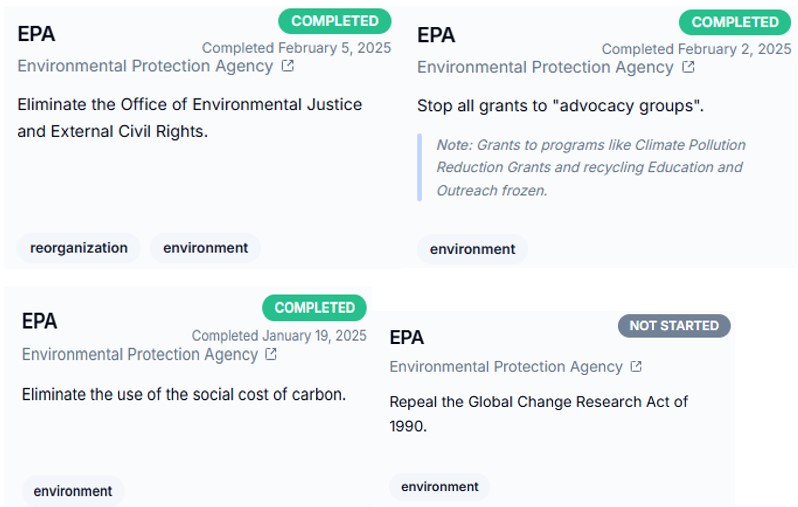Open Environmental Protection Agency link on NOT STARTED card
The image size is (798, 507).
pyautogui.click(x=506, y=367)
